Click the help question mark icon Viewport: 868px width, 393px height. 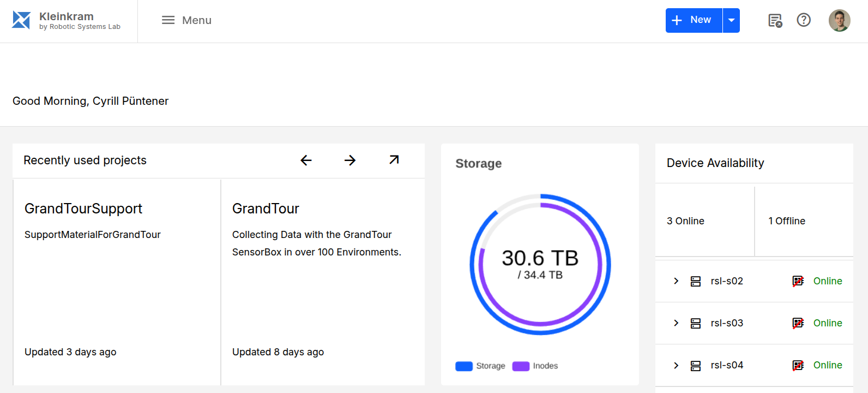[x=804, y=20]
